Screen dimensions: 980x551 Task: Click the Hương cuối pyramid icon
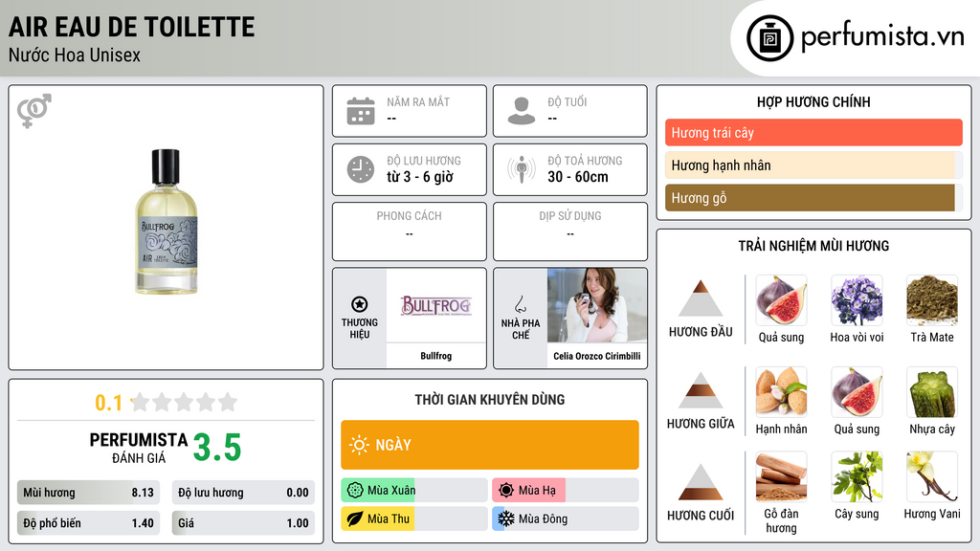click(701, 482)
